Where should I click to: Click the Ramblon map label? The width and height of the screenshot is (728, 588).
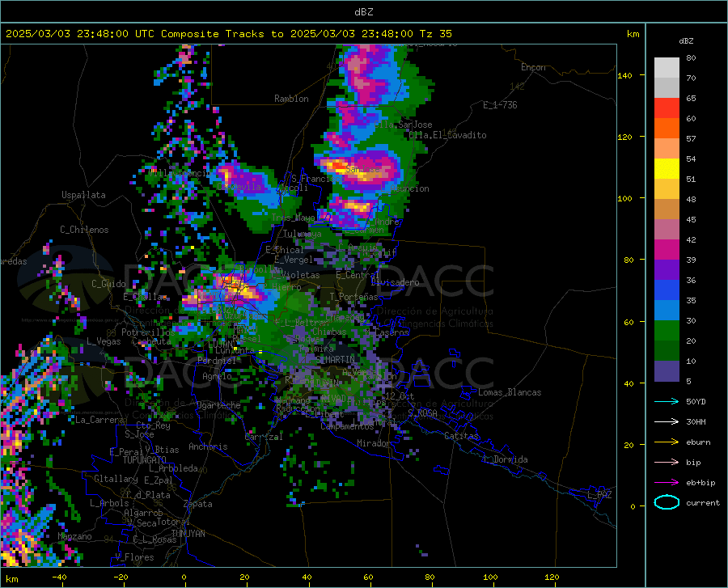point(291,99)
